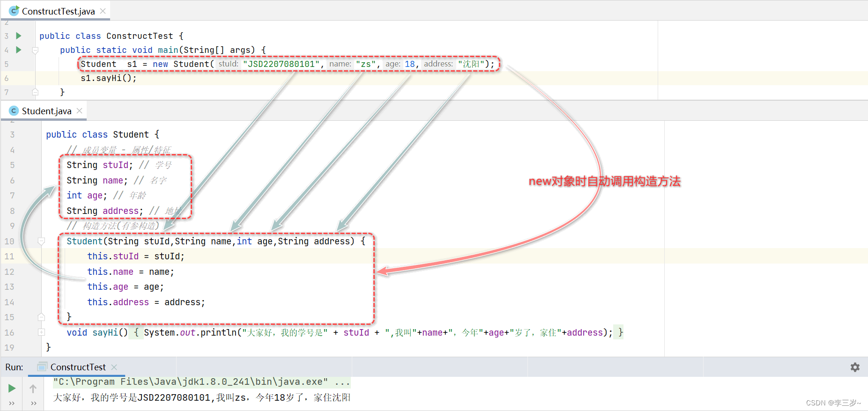Click constructor fold end marker at line 15
Image resolution: width=868 pixels, height=411 pixels.
[41, 317]
